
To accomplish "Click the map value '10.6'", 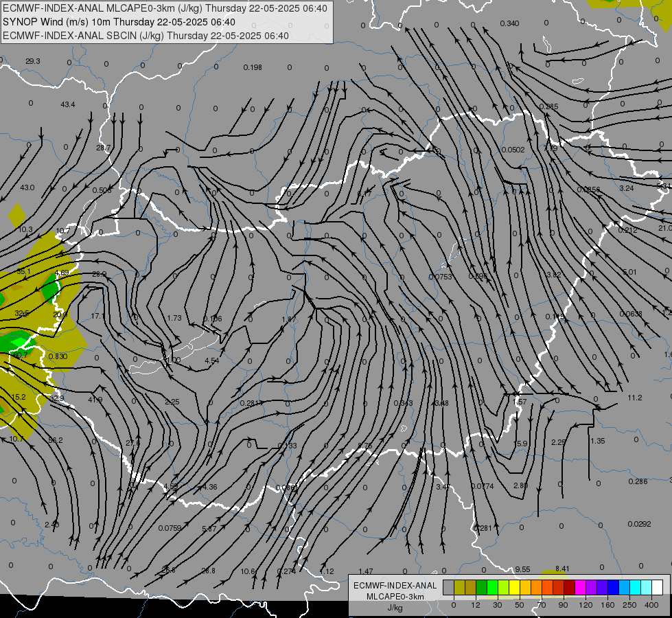I will click(248, 571).
